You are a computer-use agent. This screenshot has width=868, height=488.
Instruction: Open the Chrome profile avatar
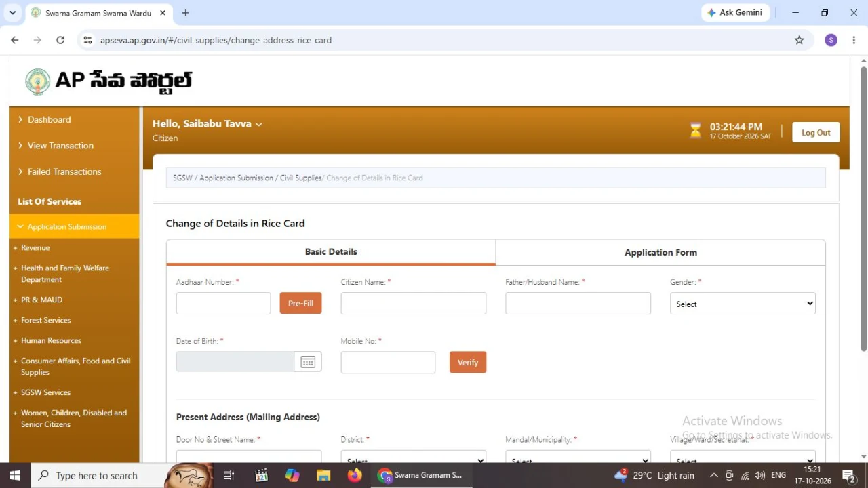pyautogui.click(x=831, y=40)
